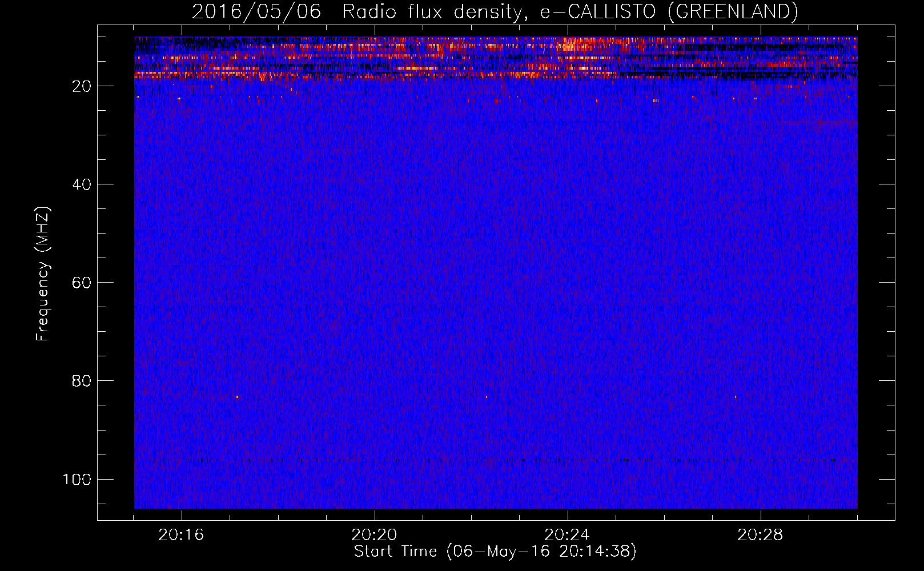The height and width of the screenshot is (571, 924).
Task: Click the 80 MHz y-axis tick label
Action: pos(82,381)
